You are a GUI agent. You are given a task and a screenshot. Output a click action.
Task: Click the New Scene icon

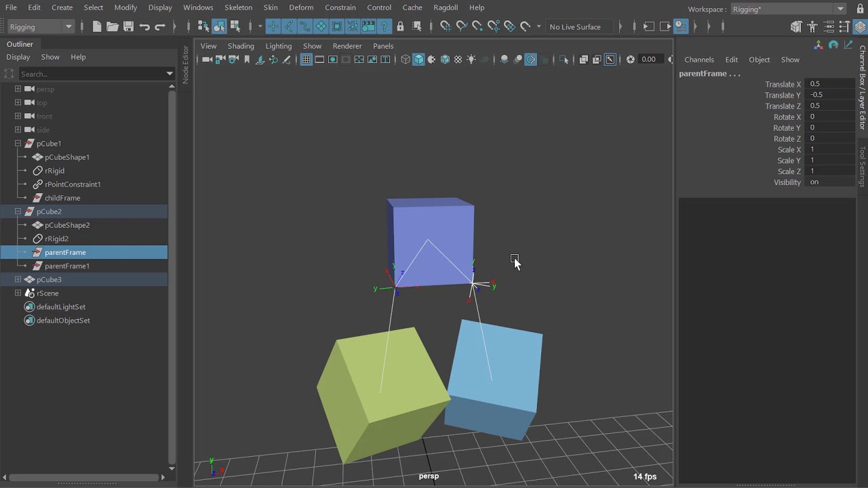(97, 26)
